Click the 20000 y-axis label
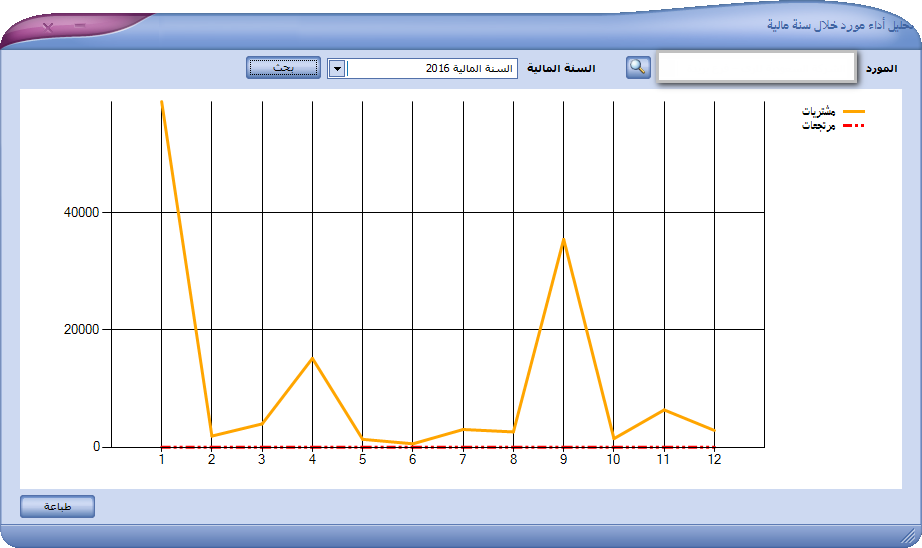 point(81,330)
